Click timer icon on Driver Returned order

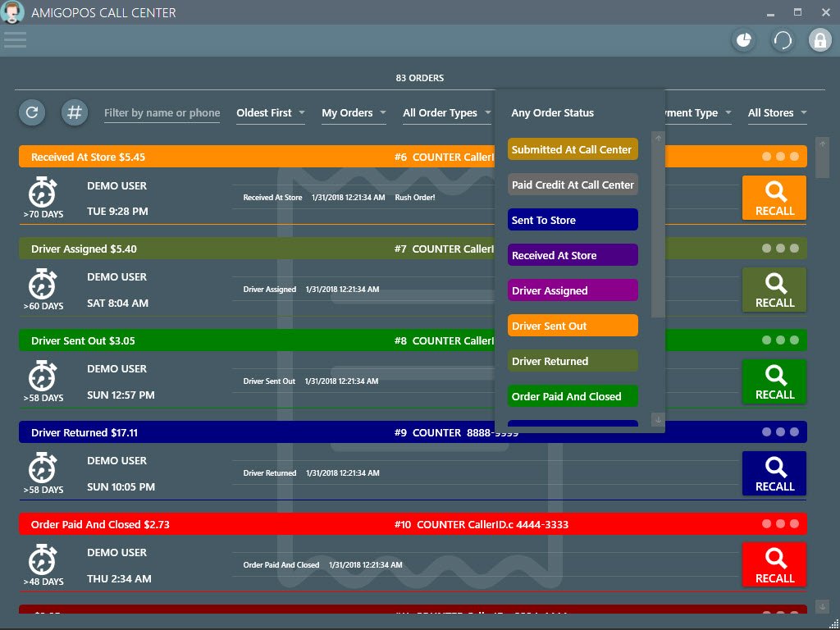[43, 468]
